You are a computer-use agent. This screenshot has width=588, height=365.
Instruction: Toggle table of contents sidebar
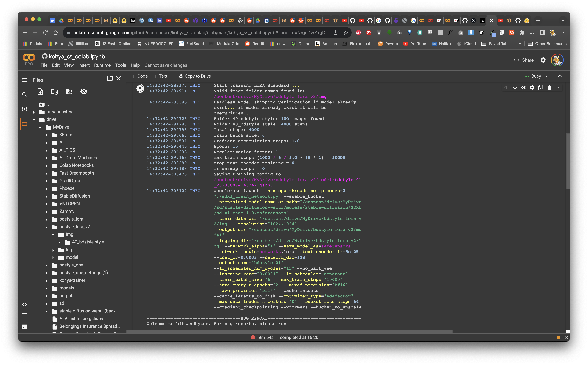[24, 80]
